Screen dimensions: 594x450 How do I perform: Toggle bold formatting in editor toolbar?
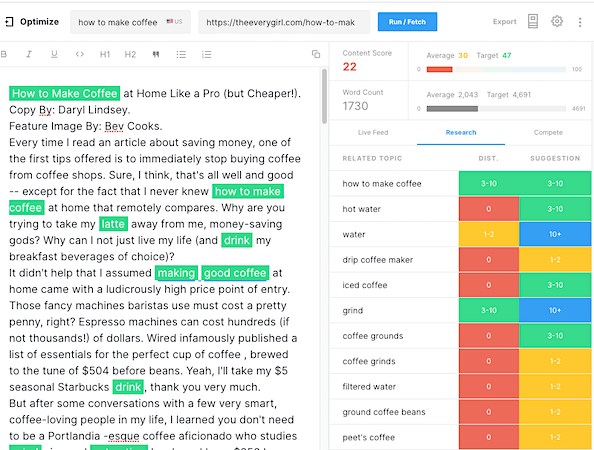coord(4,55)
